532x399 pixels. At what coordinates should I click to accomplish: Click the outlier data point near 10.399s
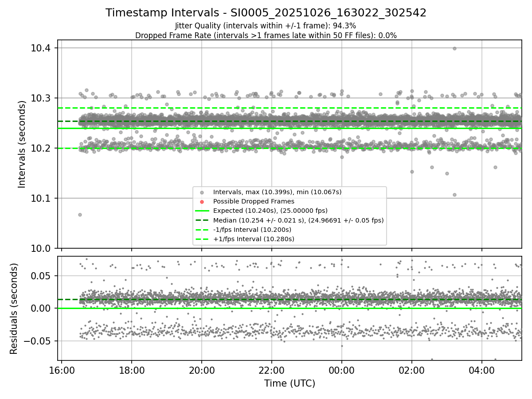(x=454, y=48)
